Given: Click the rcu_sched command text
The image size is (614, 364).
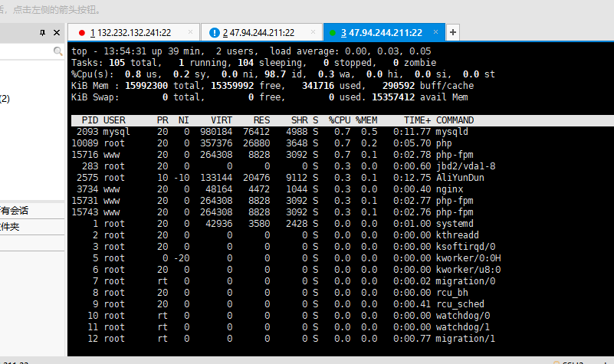Looking at the screenshot, I should pos(460,304).
